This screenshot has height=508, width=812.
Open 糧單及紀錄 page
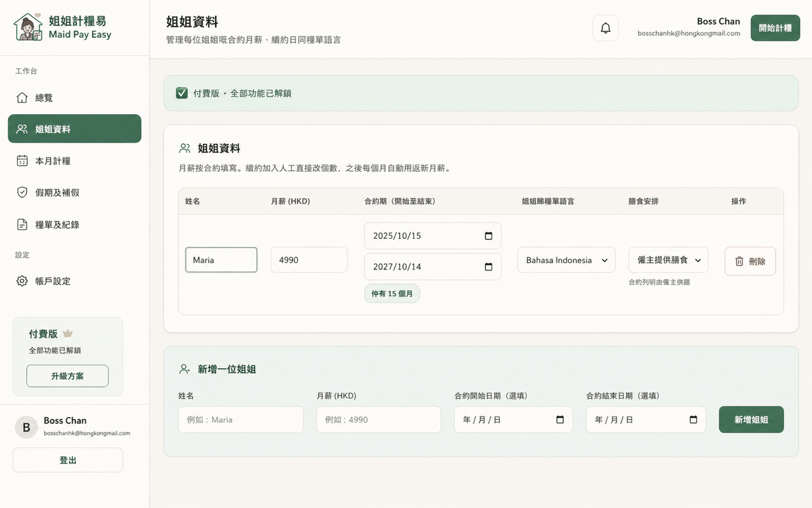click(x=74, y=224)
